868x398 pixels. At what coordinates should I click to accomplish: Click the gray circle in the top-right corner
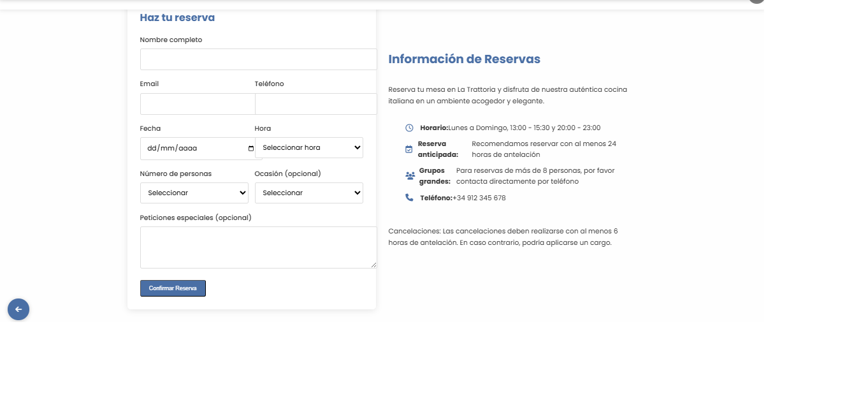(x=756, y=1)
